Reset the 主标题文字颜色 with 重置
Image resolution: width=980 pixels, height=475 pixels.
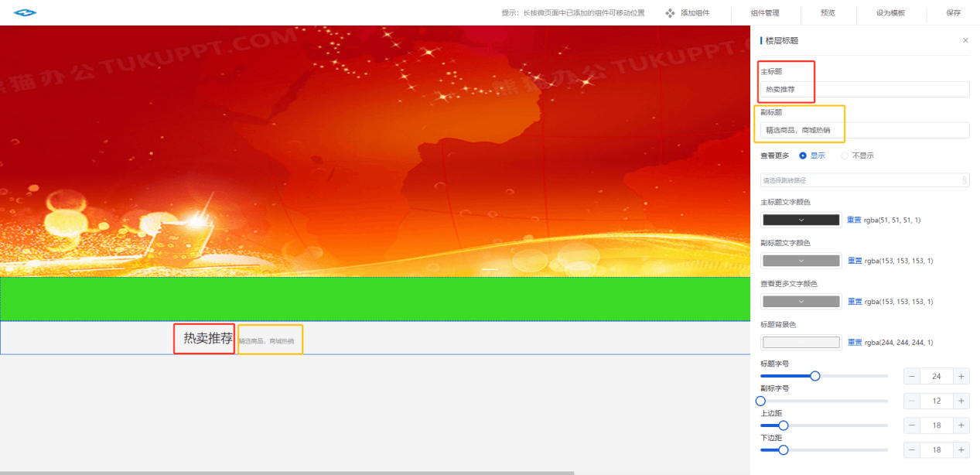pyautogui.click(x=855, y=220)
